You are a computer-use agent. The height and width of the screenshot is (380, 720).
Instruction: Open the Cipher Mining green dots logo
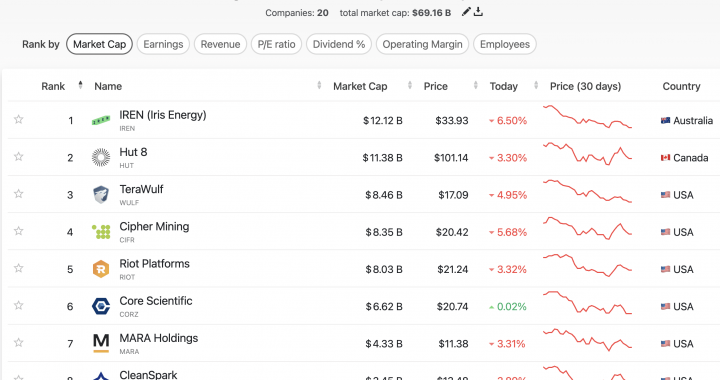pyautogui.click(x=101, y=232)
